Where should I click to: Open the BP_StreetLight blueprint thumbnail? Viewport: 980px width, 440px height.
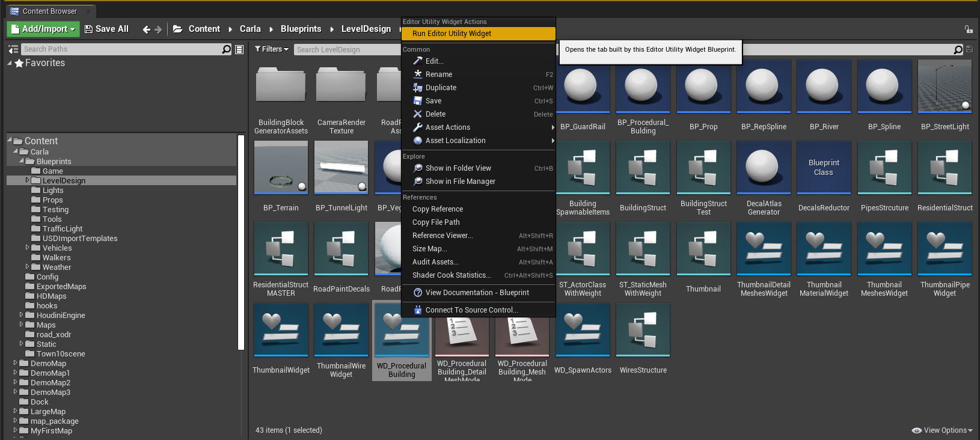tap(945, 87)
